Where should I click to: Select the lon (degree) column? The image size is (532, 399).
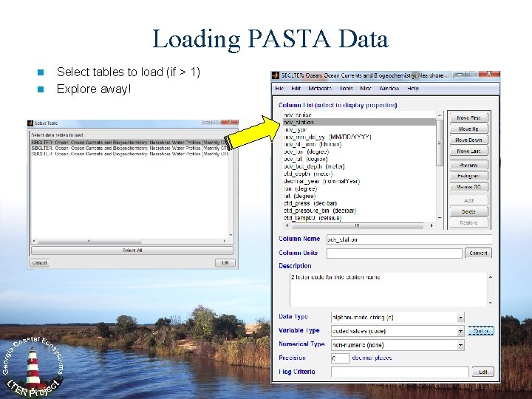point(360,188)
